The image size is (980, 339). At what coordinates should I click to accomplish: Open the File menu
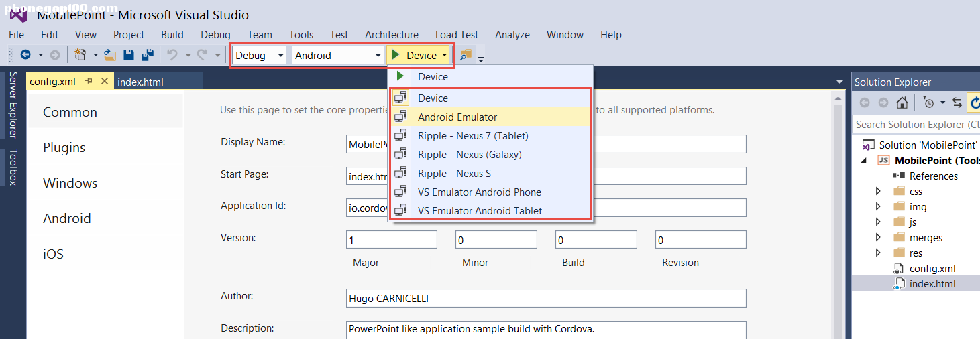(x=16, y=34)
